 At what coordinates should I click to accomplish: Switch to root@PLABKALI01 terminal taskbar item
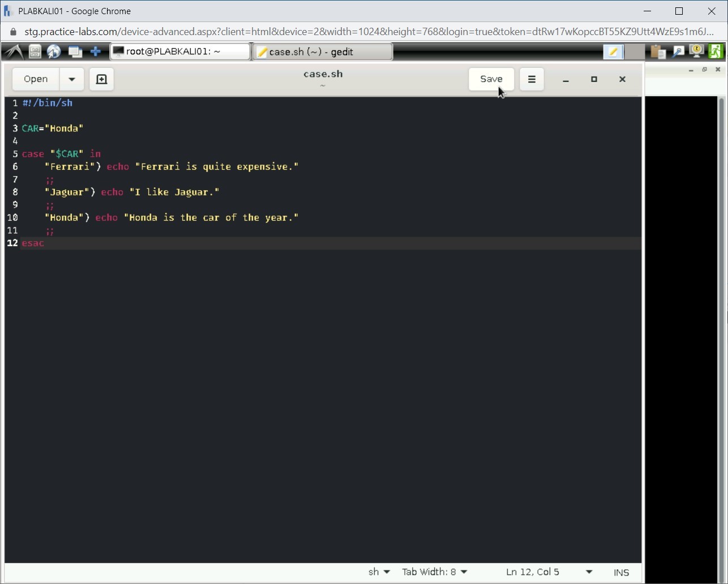[x=179, y=51]
